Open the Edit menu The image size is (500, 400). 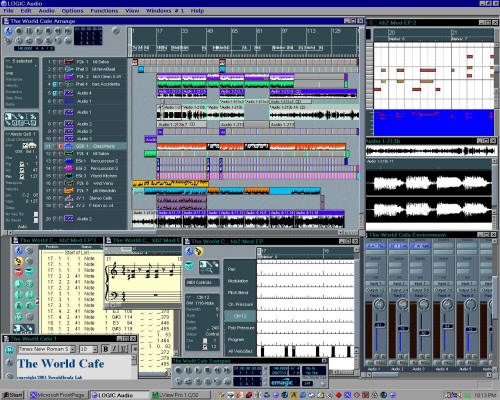pos(26,11)
